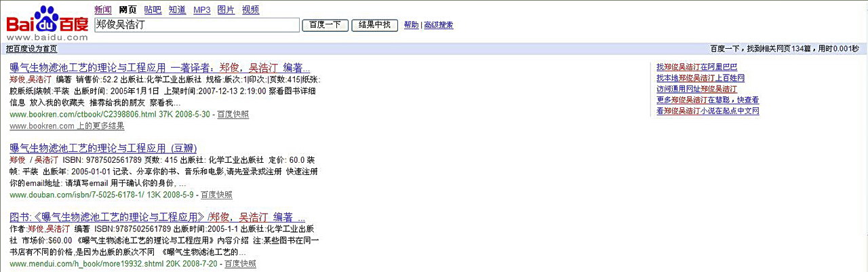Switch to the 图片 tab

pos(226,9)
